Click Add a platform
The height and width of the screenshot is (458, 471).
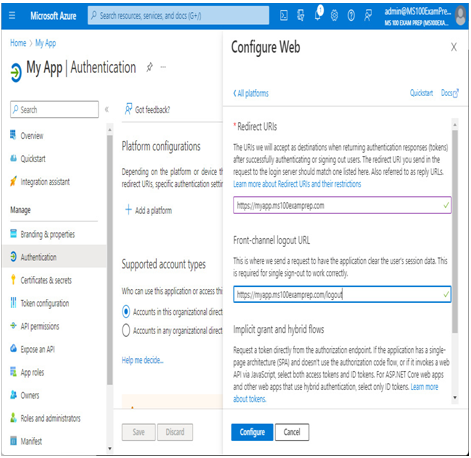click(x=148, y=210)
